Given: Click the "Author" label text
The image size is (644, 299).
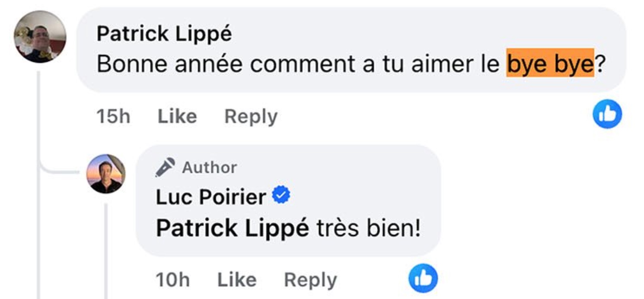Looking at the screenshot, I should 209,167.
